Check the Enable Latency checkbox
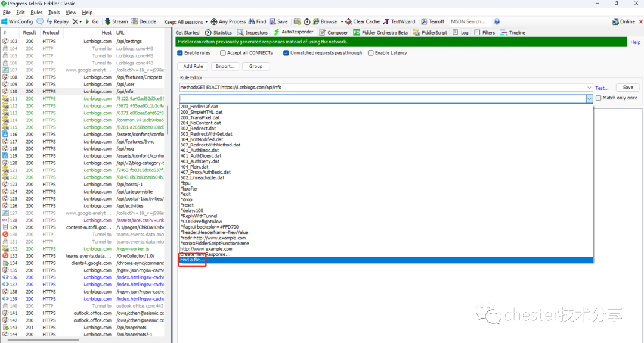This screenshot has width=644, height=343. [370, 53]
